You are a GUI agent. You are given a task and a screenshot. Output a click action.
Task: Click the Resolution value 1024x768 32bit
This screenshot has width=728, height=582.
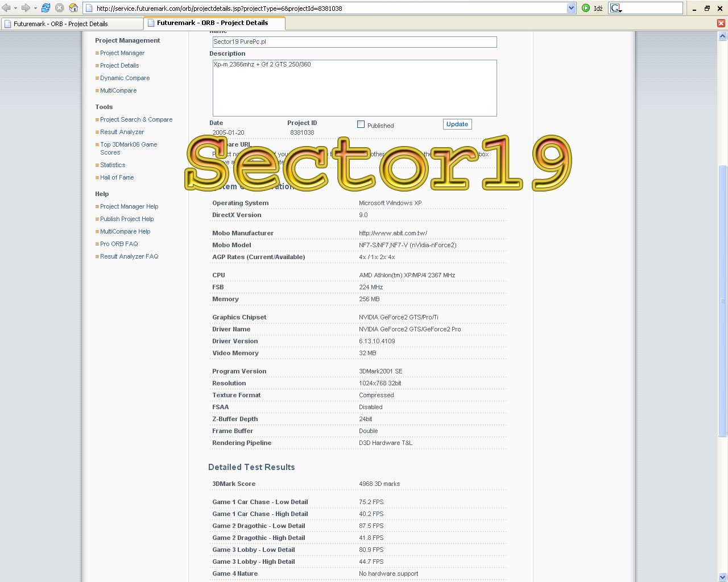pyautogui.click(x=380, y=383)
